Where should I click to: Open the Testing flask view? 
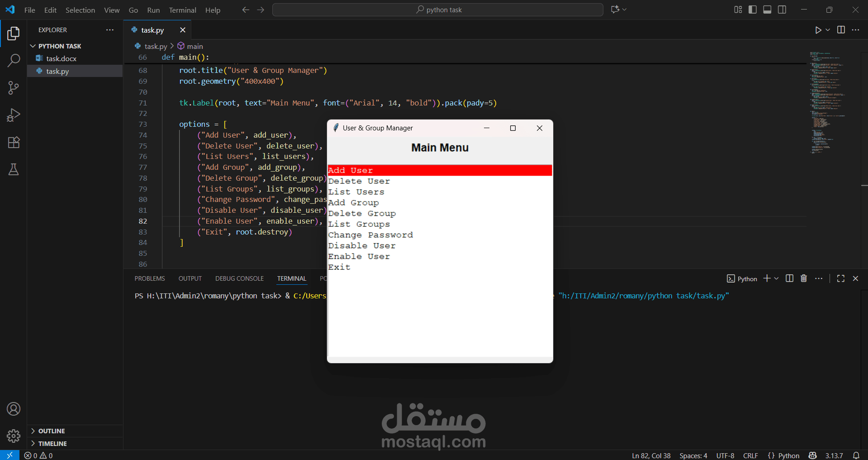(14, 169)
